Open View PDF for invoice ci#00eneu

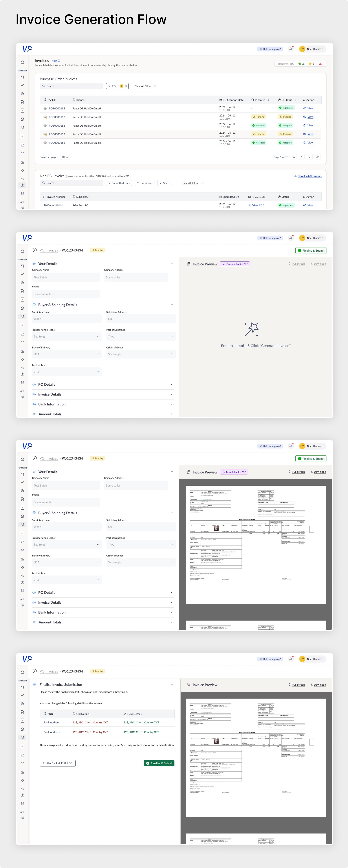click(x=256, y=205)
